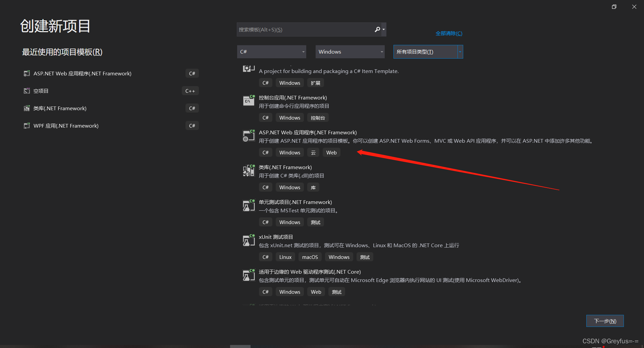Click C# badge of recent WPF template
The width and height of the screenshot is (644, 348).
coord(192,126)
